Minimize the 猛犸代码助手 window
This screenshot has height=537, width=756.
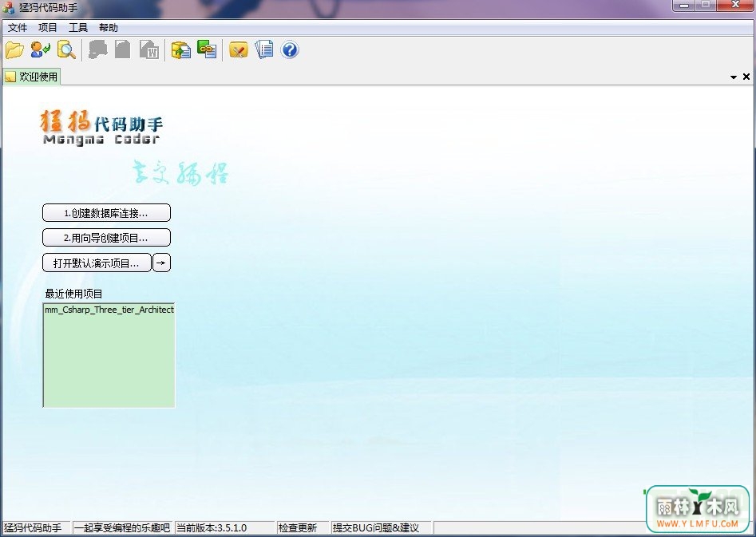click(683, 6)
